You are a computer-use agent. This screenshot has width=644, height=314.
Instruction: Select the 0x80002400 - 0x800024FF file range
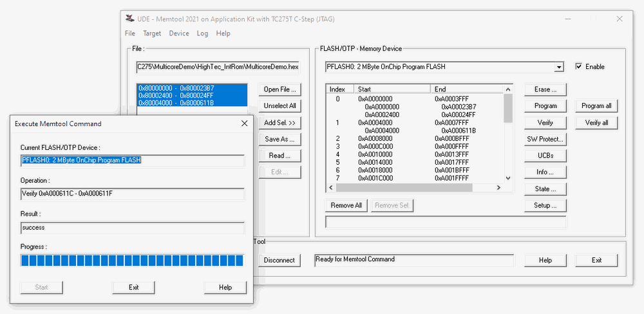click(x=176, y=95)
